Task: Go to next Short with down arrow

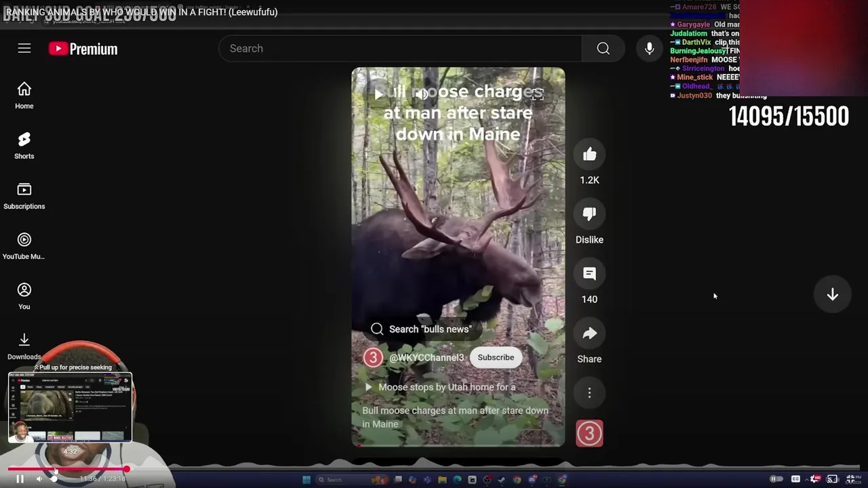Action: click(x=832, y=295)
